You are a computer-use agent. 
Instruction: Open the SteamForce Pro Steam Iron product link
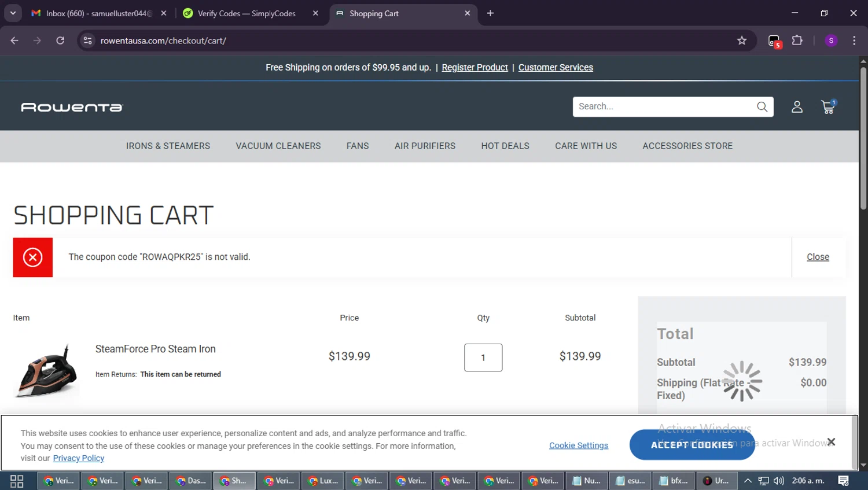155,349
